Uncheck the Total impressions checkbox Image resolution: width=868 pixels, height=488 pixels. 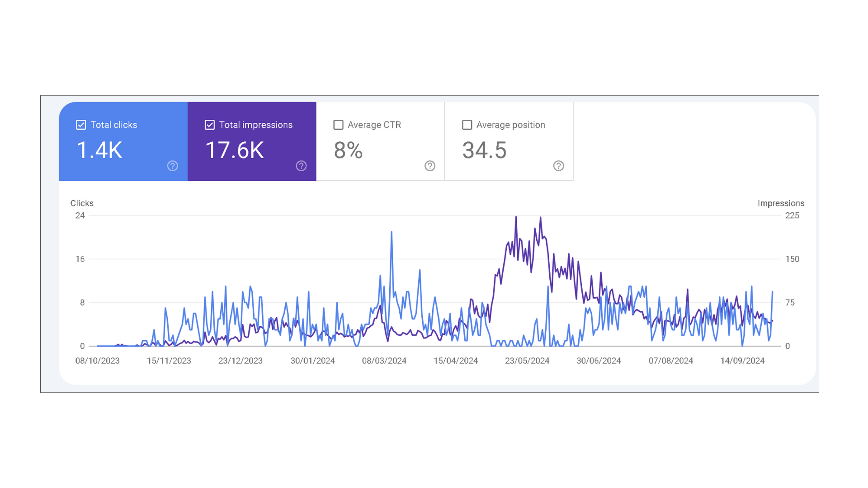point(210,125)
